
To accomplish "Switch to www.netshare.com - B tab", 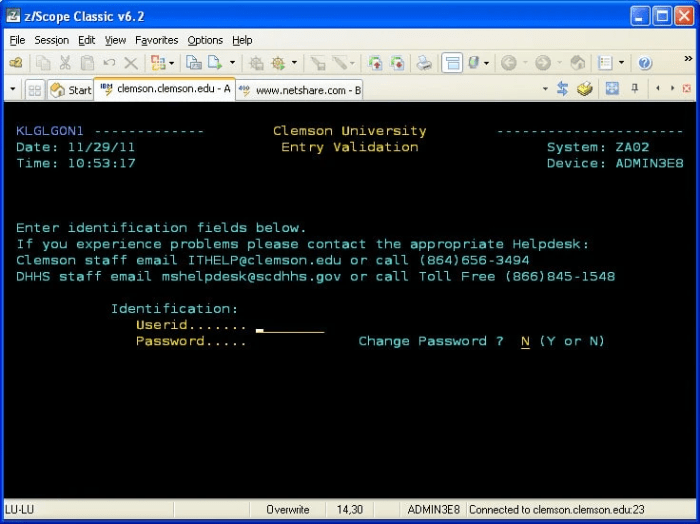I will coord(299,90).
